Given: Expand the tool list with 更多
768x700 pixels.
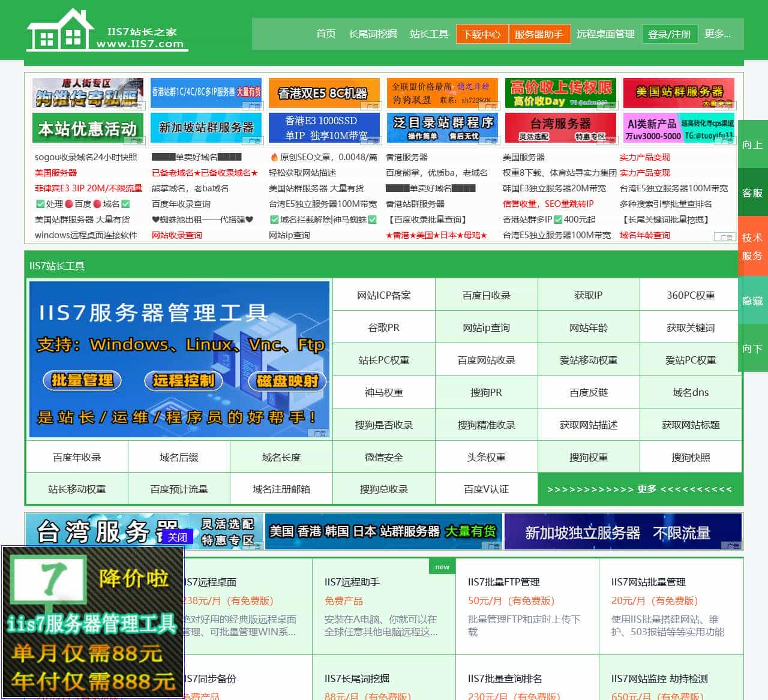Looking at the screenshot, I should point(640,489).
